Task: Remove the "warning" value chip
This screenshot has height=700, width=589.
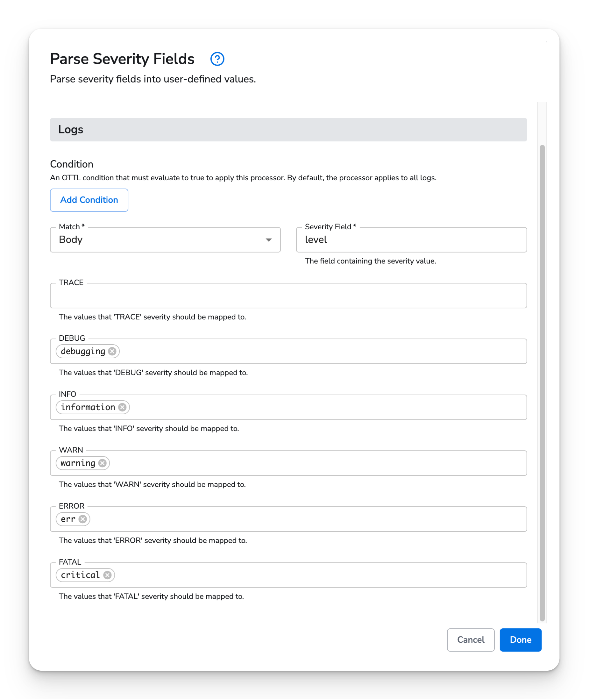Action: tap(103, 463)
